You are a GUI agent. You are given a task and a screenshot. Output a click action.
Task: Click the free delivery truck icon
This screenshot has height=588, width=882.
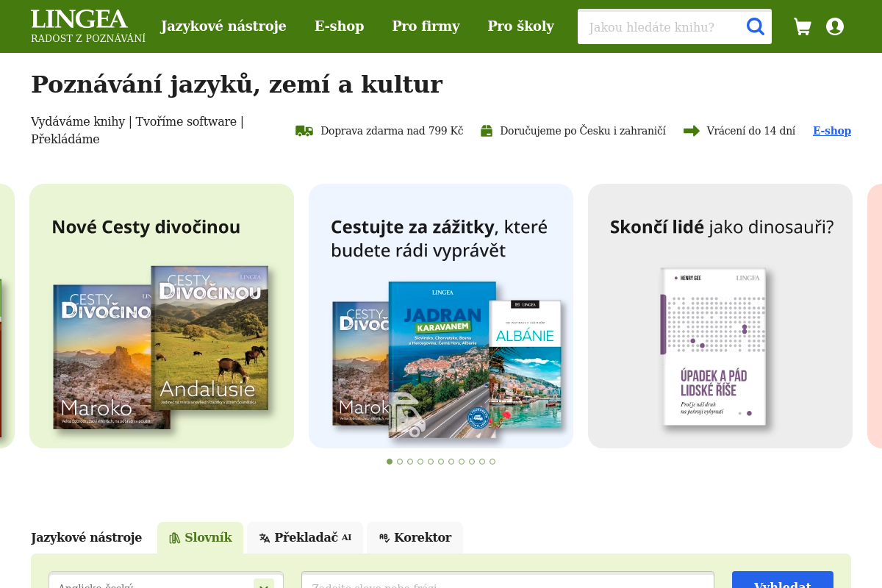304,131
